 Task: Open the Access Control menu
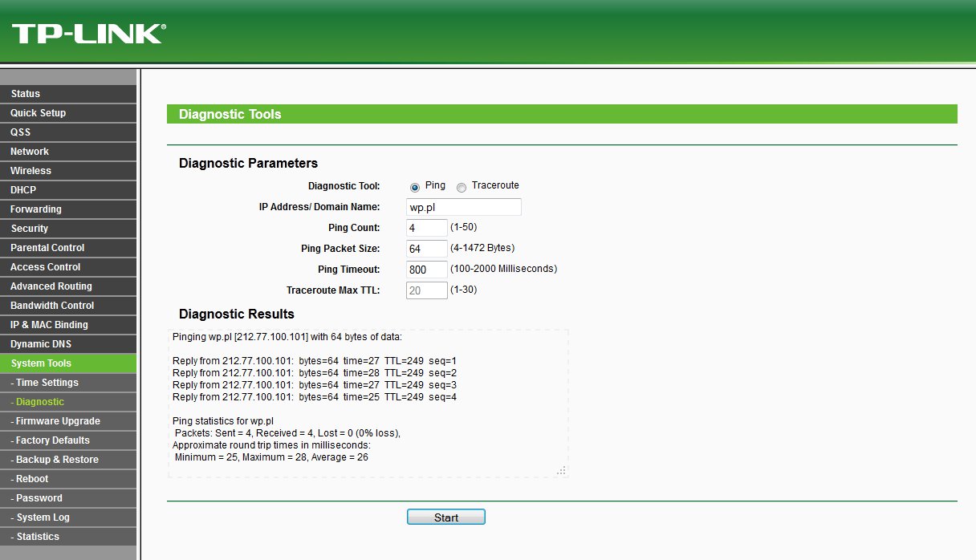68,267
